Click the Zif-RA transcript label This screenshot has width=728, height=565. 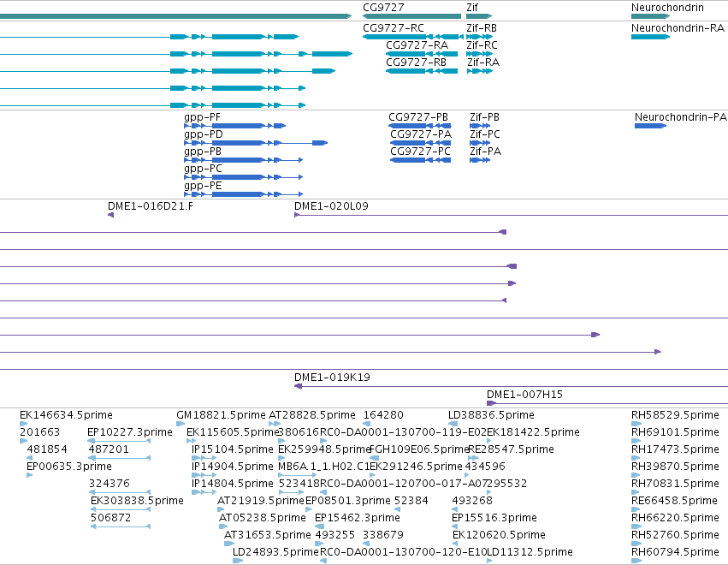point(483,62)
